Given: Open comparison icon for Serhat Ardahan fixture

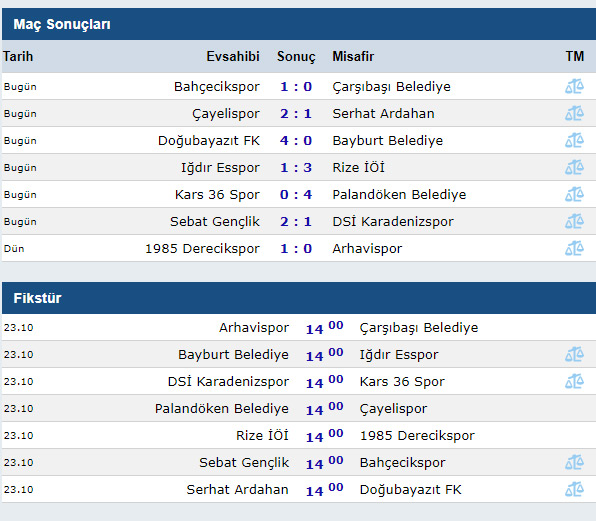Looking at the screenshot, I should [x=574, y=489].
